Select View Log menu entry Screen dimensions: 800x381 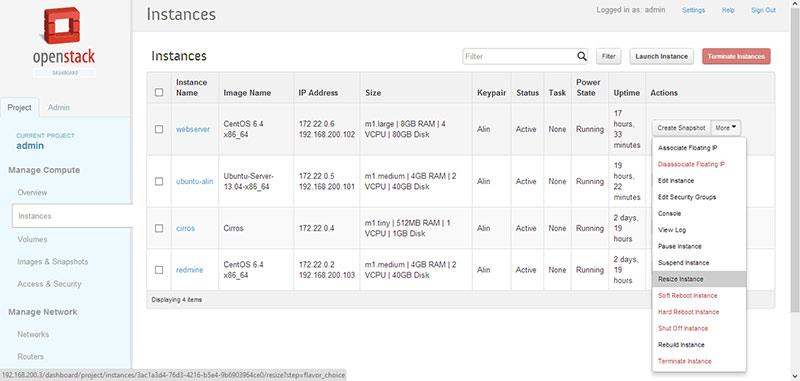699,230
